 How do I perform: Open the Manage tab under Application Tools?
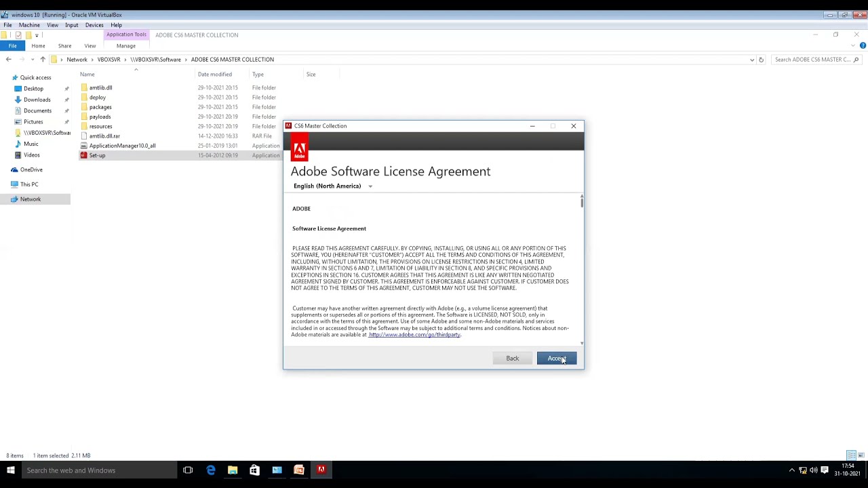(x=125, y=45)
